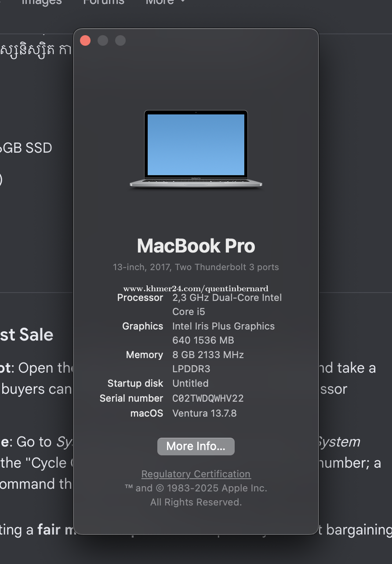The height and width of the screenshot is (564, 392).
Task: Open the Regulatory Certification link
Action: 196,474
